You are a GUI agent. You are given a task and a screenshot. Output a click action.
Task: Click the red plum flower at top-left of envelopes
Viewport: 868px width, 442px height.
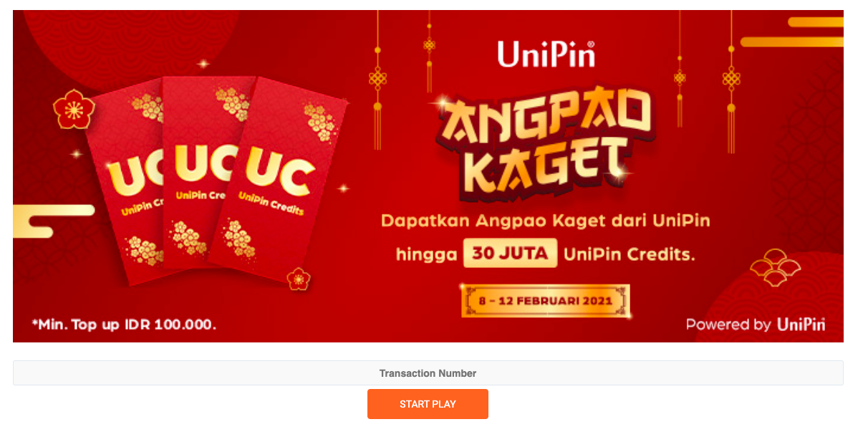point(74,110)
